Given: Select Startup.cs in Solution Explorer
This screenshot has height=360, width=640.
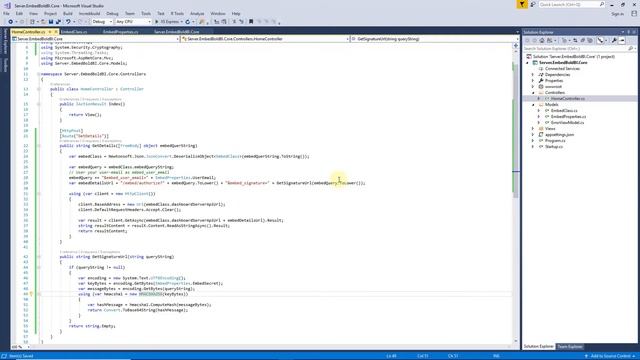Looking at the screenshot, I should coord(554,147).
